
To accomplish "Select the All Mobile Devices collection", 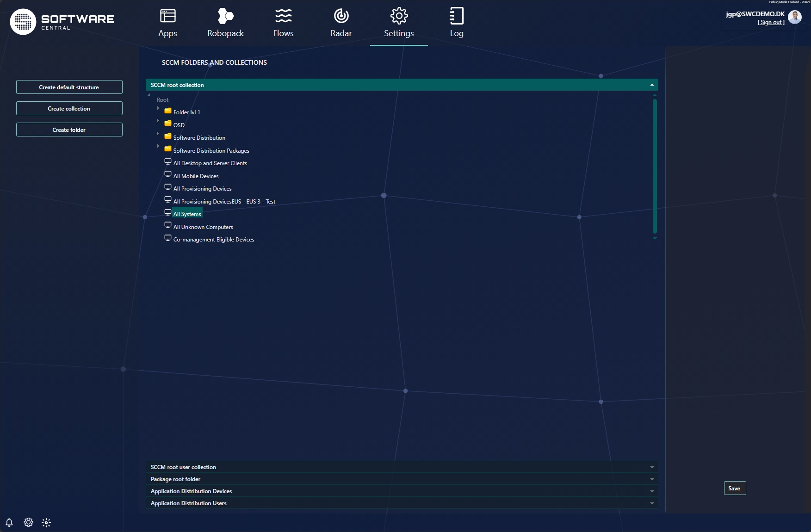I will pyautogui.click(x=196, y=176).
